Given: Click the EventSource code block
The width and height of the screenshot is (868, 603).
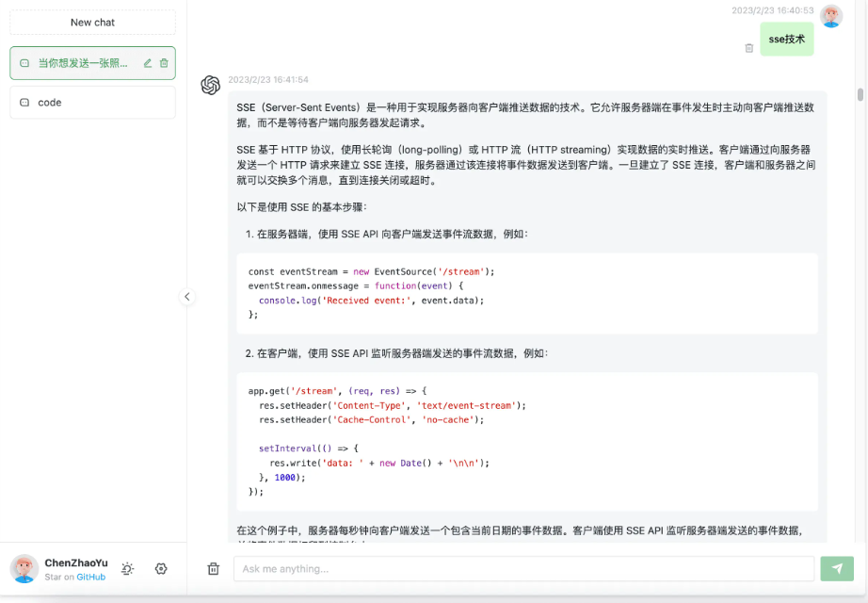Looking at the screenshot, I should point(527,293).
